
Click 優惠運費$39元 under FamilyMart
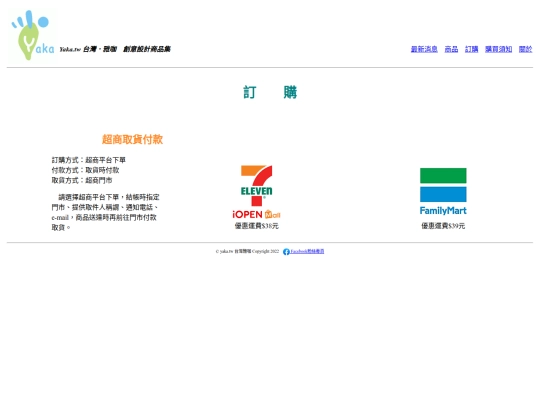(443, 226)
